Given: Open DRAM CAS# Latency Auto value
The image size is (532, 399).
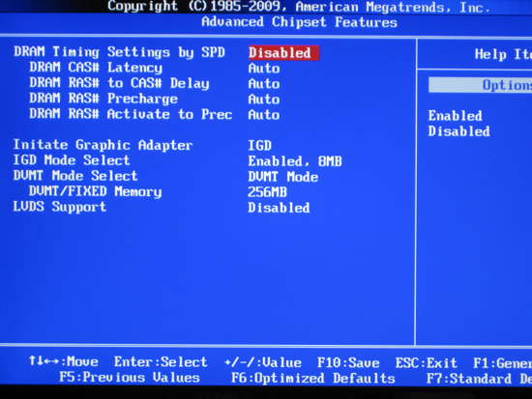Looking at the screenshot, I should 264,69.
